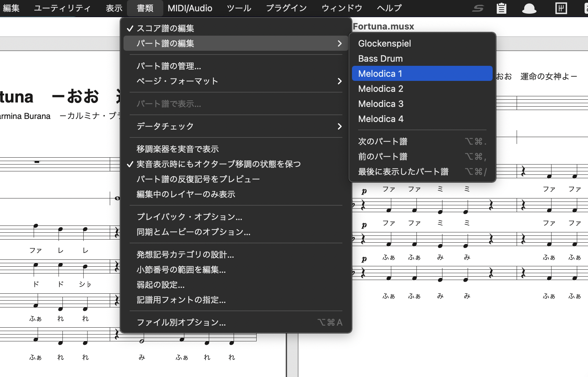Image resolution: width=588 pixels, height=377 pixels.
Task: Select Melodica 2 part
Action: pos(422,89)
